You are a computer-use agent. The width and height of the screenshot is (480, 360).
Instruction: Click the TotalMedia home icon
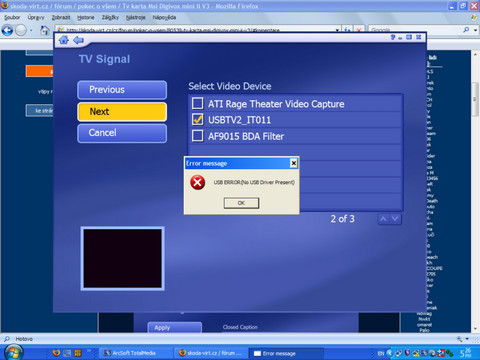[x=63, y=40]
